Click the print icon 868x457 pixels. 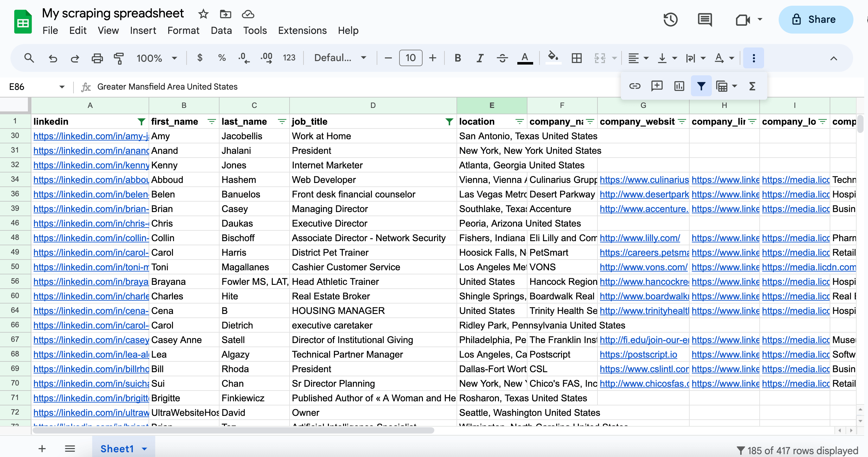click(97, 58)
